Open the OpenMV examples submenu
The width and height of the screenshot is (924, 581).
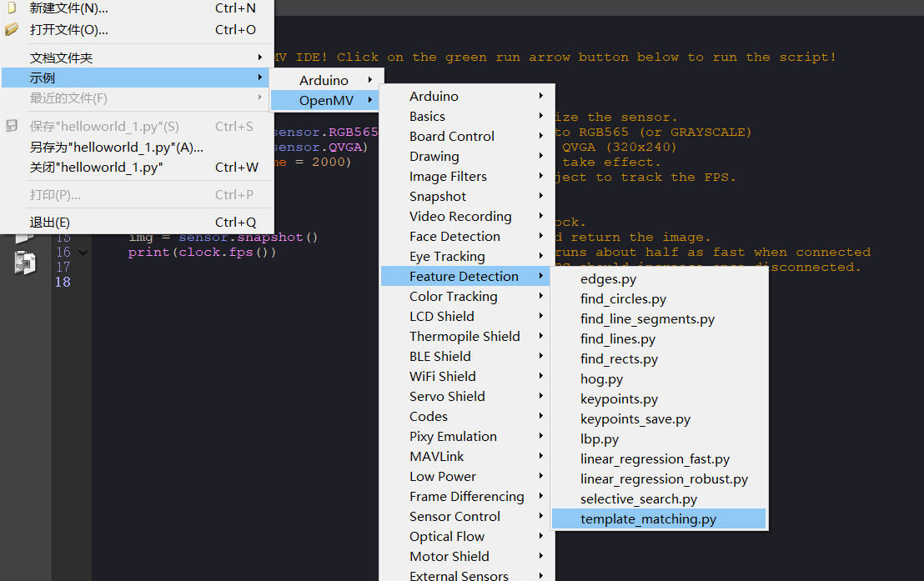coord(324,100)
